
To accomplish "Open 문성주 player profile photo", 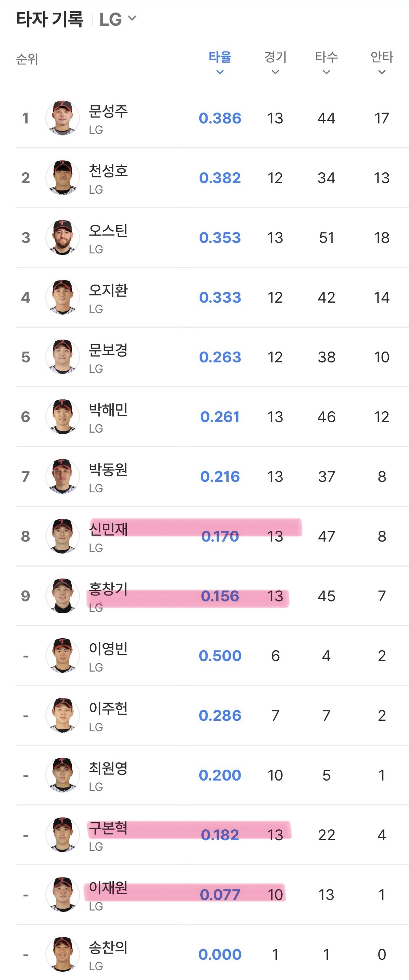I will pyautogui.click(x=62, y=118).
